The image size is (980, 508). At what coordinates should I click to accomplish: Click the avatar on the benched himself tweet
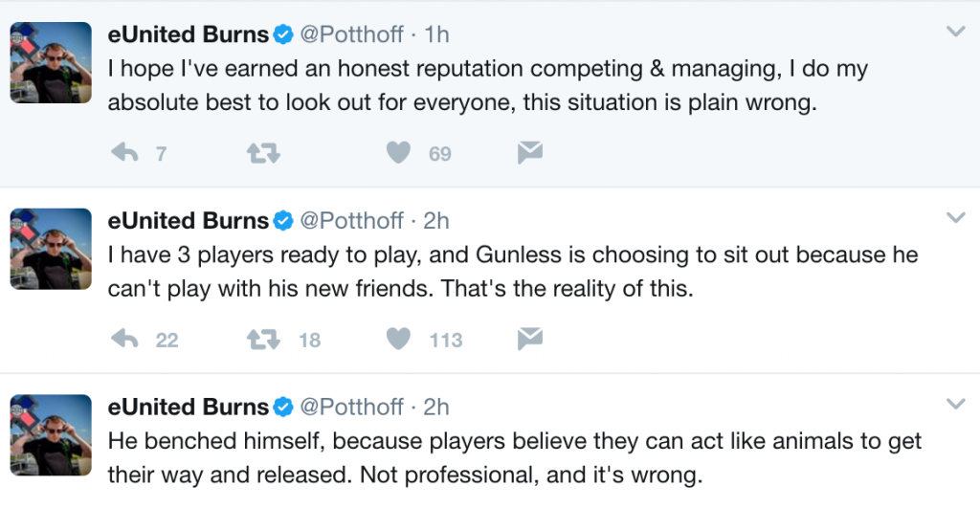[51, 435]
